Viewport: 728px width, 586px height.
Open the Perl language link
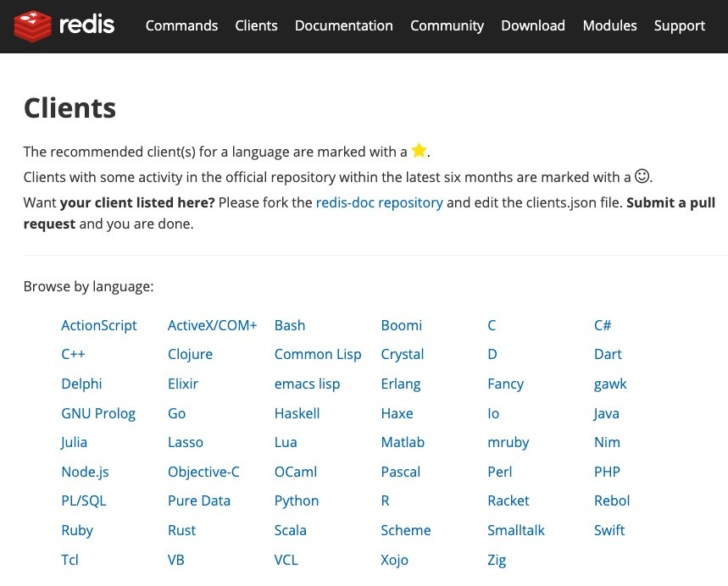tap(499, 472)
